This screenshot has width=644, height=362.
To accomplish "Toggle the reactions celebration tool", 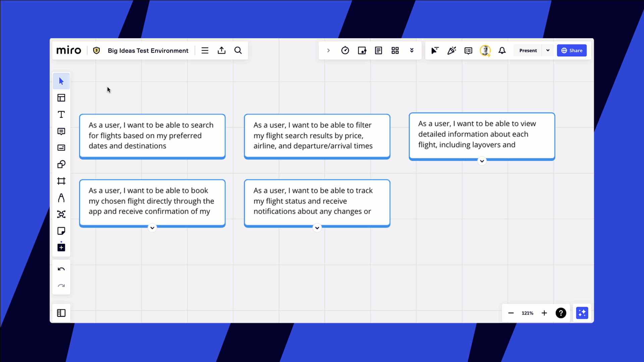I will point(451,50).
